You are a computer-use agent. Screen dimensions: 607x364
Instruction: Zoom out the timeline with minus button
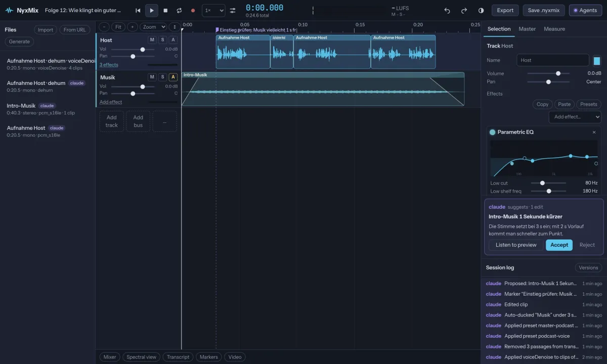point(104,27)
